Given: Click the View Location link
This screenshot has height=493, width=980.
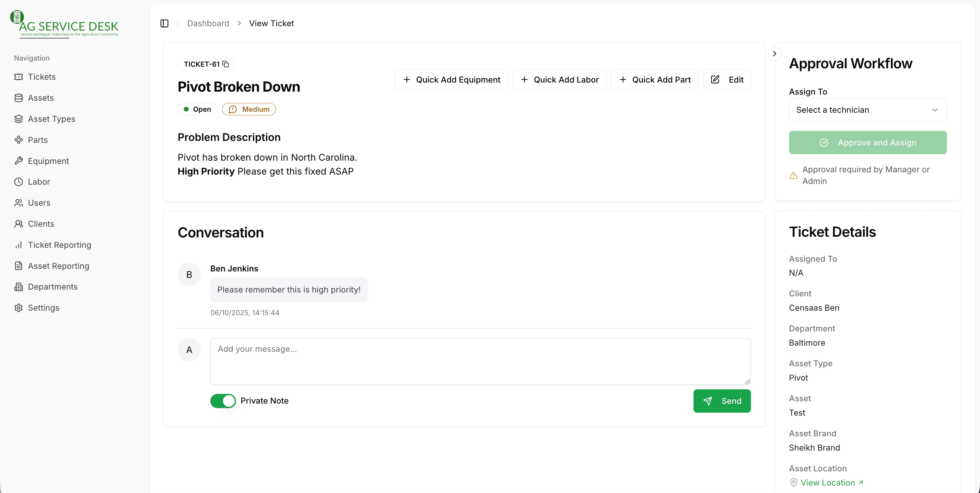Looking at the screenshot, I should (x=827, y=482).
